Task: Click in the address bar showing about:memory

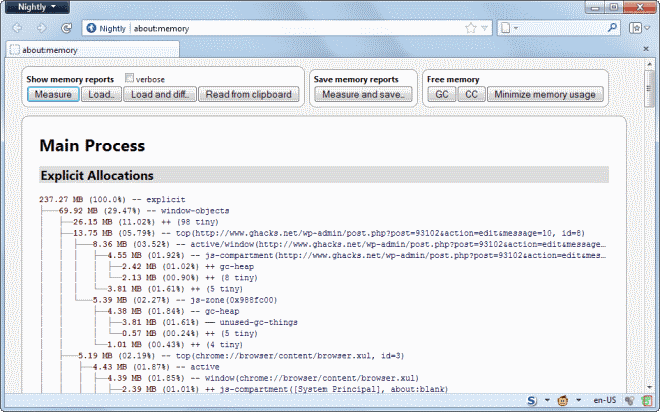Action: [300, 27]
